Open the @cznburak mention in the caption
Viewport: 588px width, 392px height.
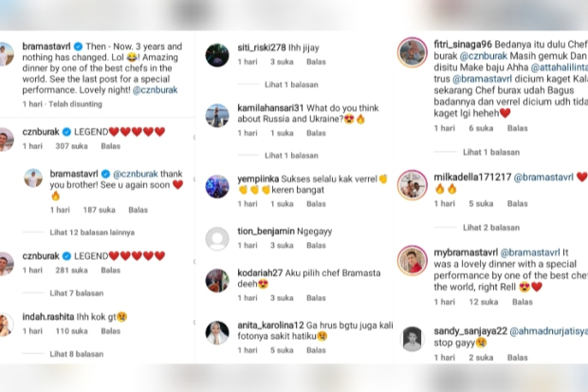155,90
